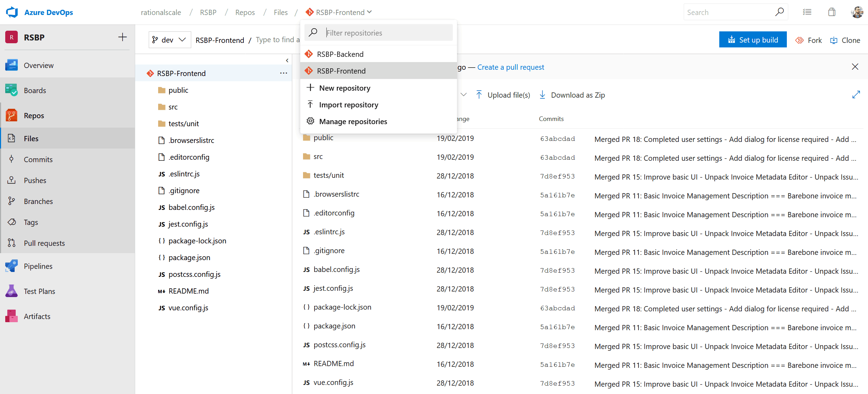Open the Artifacts hub
Viewport: 868px width, 394px height.
pyautogui.click(x=68, y=316)
